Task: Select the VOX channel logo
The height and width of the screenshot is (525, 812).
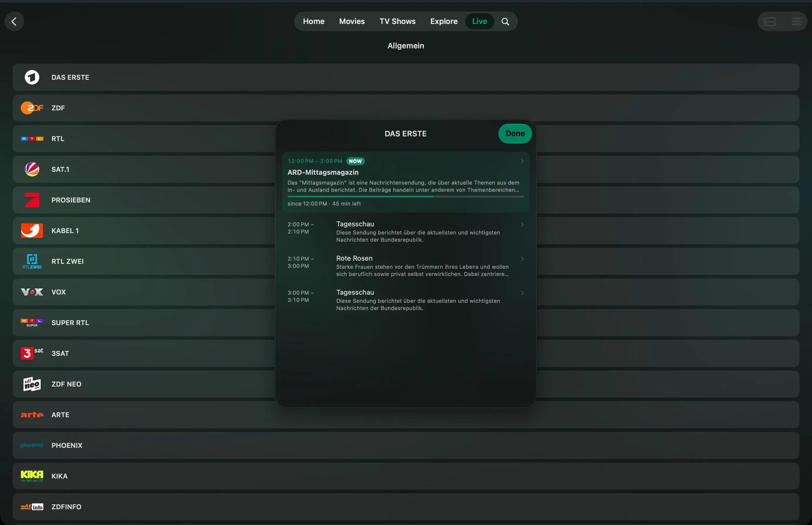Action: tap(32, 292)
